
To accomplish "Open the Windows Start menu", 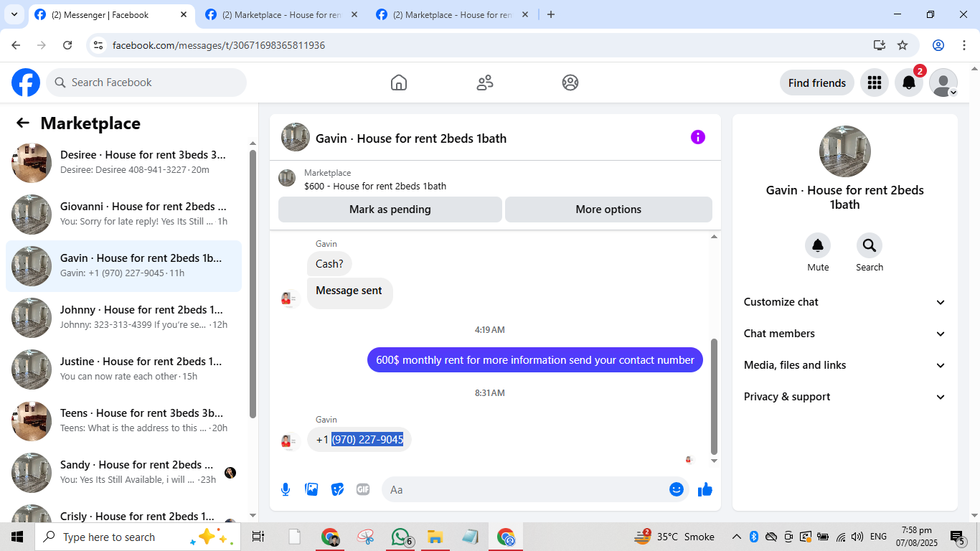I will click(17, 537).
